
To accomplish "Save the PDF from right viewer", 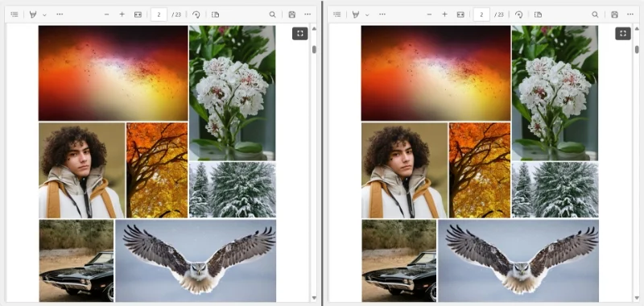I will (x=614, y=14).
